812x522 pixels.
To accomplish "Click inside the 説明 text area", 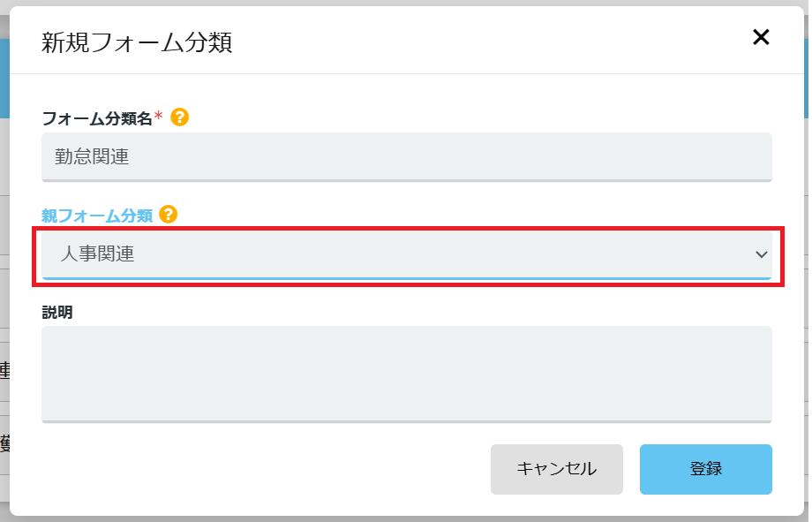I will click(x=407, y=374).
